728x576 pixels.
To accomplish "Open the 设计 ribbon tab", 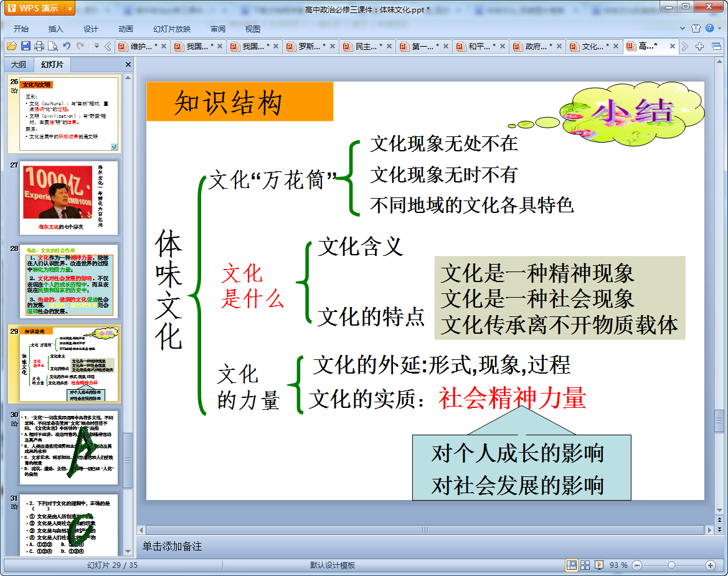I will pyautogui.click(x=90, y=29).
